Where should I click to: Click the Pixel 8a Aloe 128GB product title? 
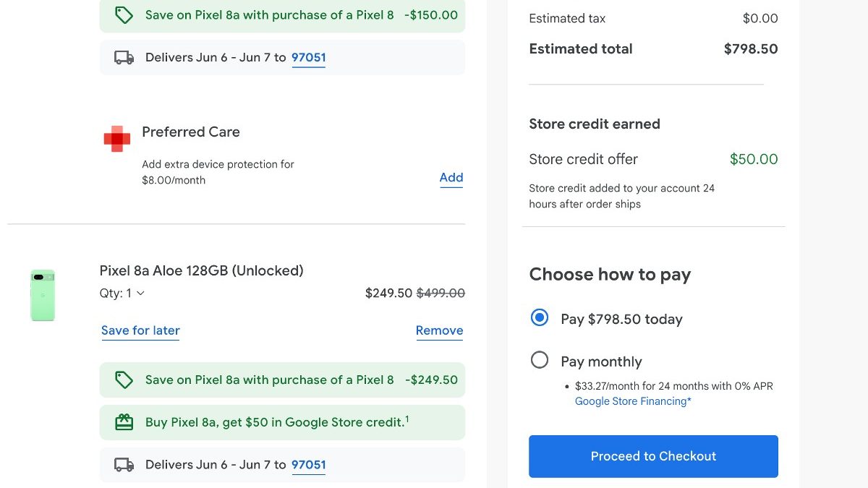(201, 270)
